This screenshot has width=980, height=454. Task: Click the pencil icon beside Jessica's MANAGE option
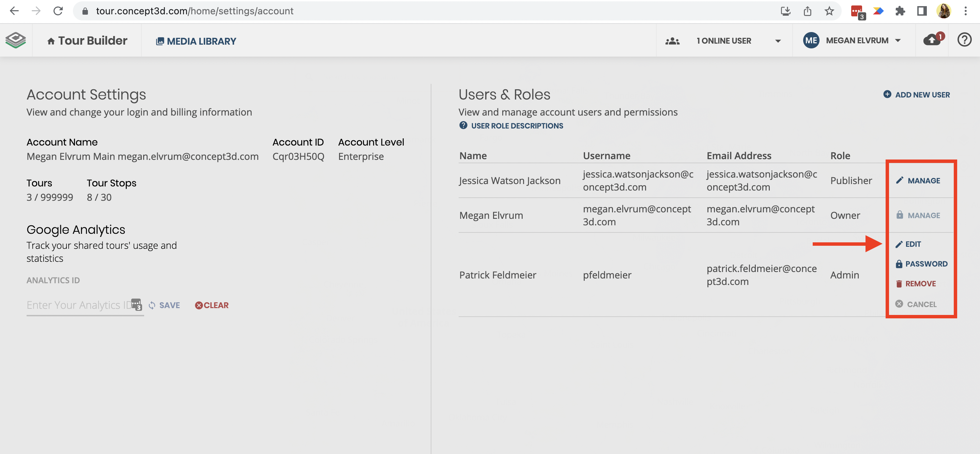click(x=899, y=180)
